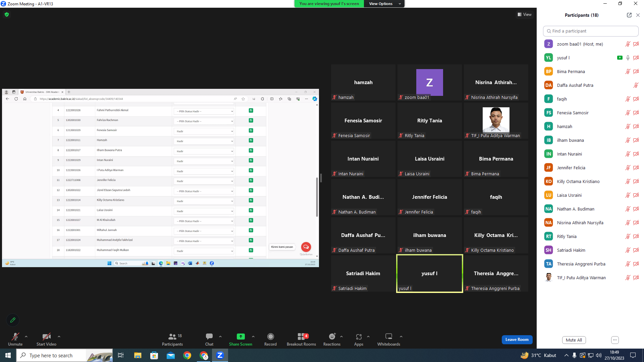Viewport: 644px width, 362px height.
Task: Open Whiteboards
Action: tap(389, 339)
